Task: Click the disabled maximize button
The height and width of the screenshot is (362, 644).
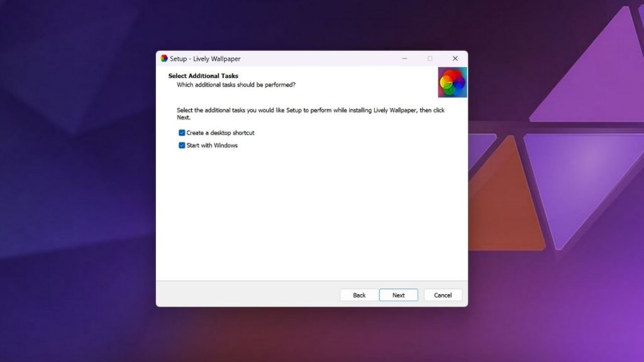Action: click(x=430, y=58)
